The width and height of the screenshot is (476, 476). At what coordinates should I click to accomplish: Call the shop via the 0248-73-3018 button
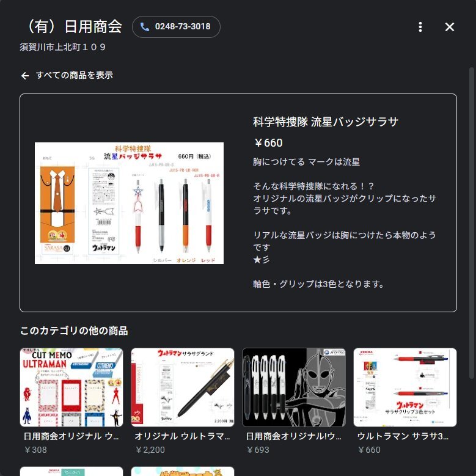tap(176, 27)
